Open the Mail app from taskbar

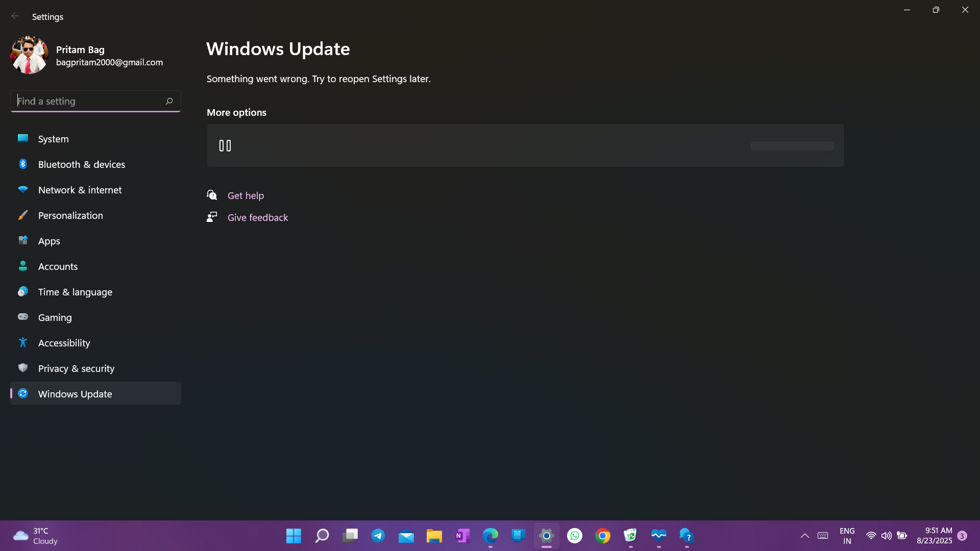(x=406, y=536)
